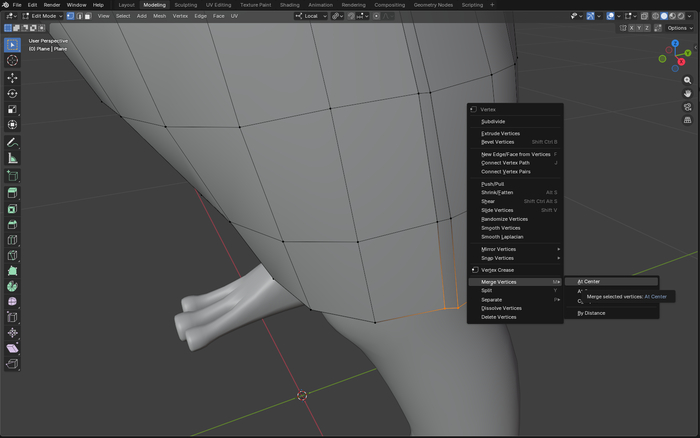Open the Local transform orientation dropdown

(311, 16)
